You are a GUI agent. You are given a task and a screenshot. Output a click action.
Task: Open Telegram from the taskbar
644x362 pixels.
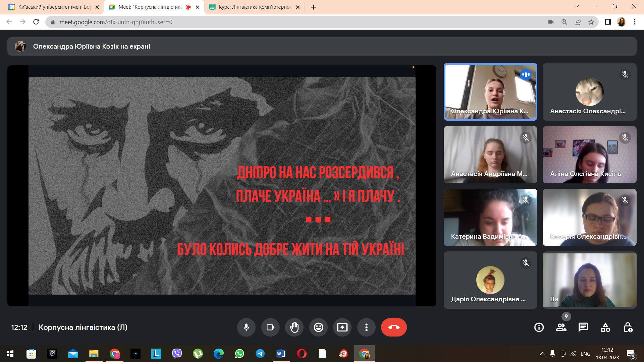click(260, 354)
